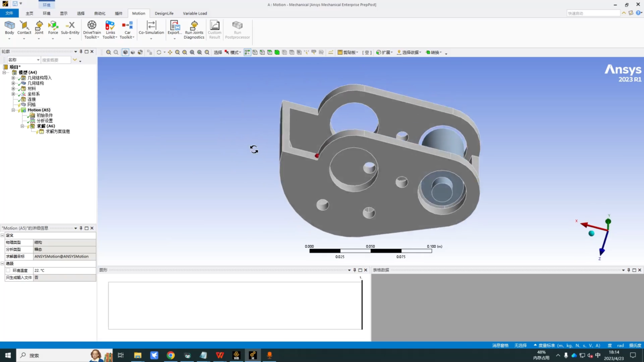
Task: Open the 扩展 dropdown
Action: tap(384, 53)
